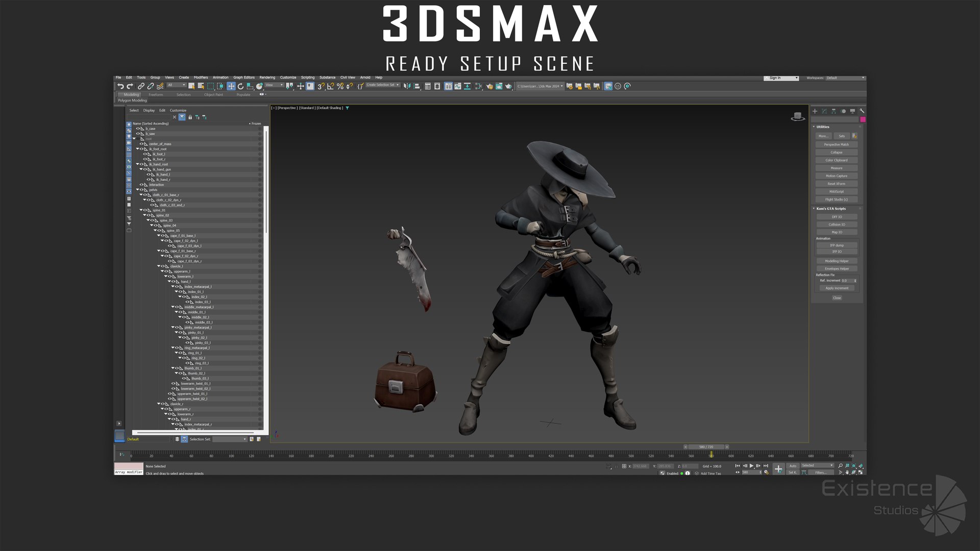The height and width of the screenshot is (551, 980).
Task: Open the Create Selection Set dropdown
Action: pos(383,85)
